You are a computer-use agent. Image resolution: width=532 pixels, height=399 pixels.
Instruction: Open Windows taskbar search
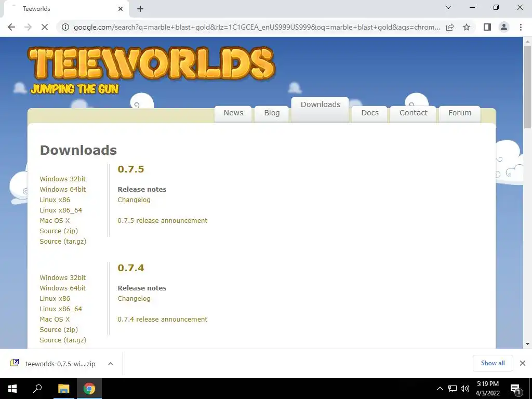point(37,389)
